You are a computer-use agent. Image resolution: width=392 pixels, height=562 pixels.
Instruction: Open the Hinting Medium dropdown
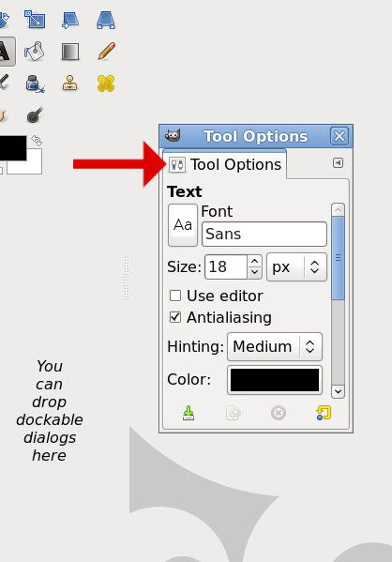pyautogui.click(x=275, y=346)
